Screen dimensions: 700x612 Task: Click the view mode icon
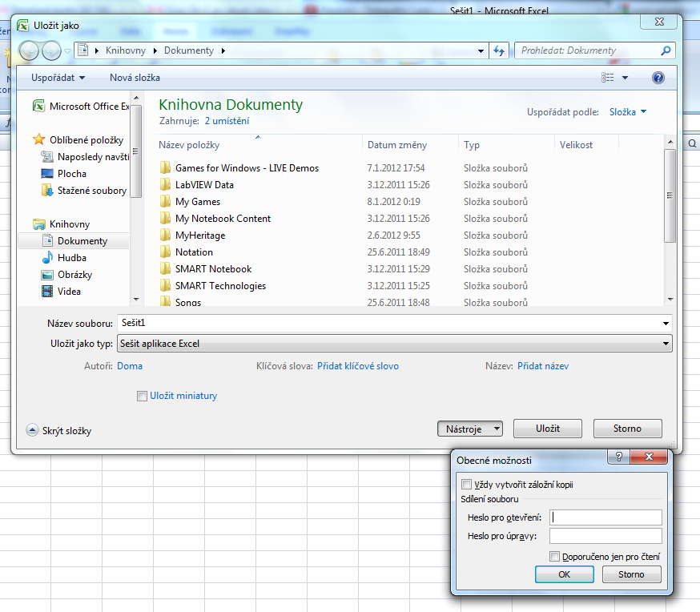click(608, 78)
